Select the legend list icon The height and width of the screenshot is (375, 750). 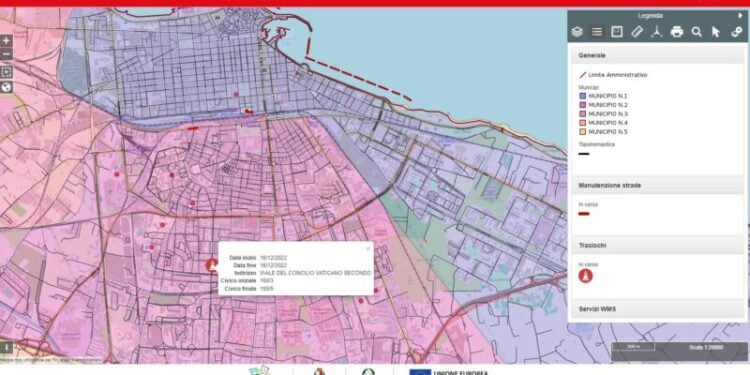point(597,32)
